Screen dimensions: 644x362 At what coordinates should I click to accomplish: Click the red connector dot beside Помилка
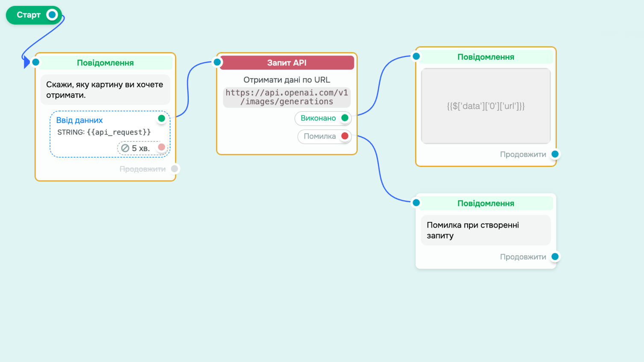click(345, 136)
